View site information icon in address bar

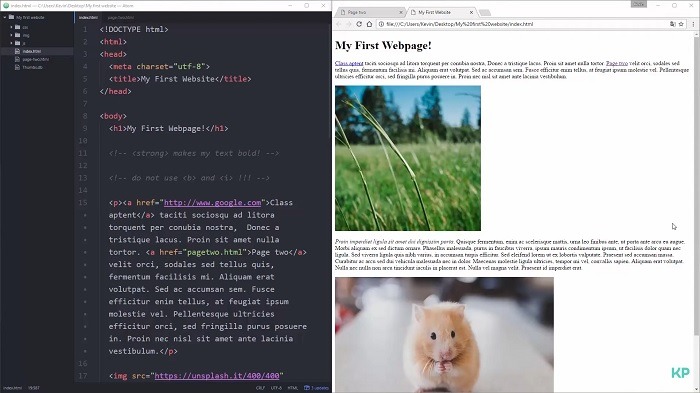[381, 24]
